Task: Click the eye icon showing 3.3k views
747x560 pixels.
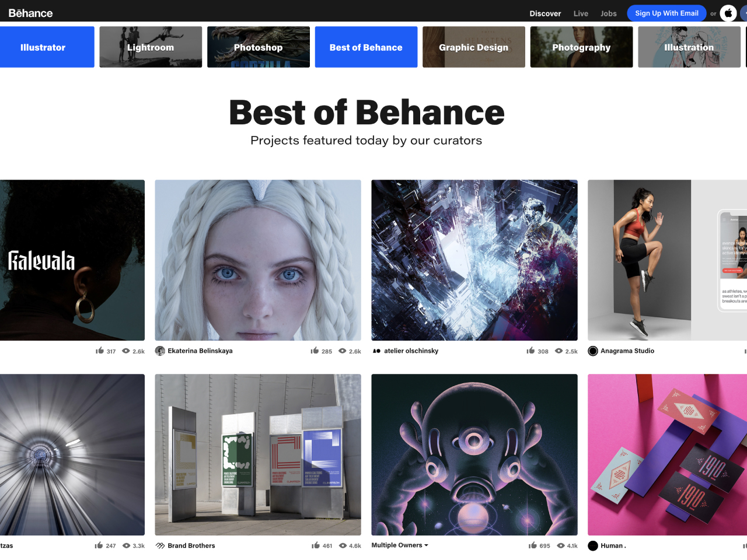Action: point(126,546)
